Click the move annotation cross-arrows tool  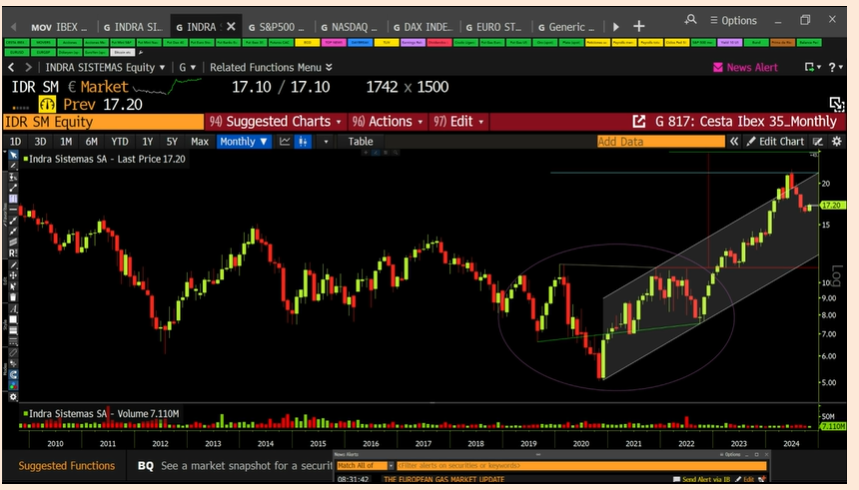[x=13, y=275]
